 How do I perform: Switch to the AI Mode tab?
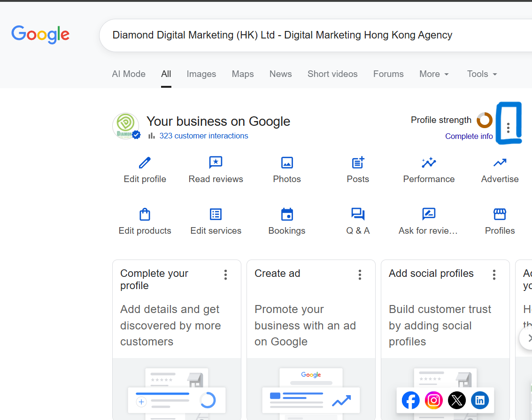pyautogui.click(x=129, y=74)
